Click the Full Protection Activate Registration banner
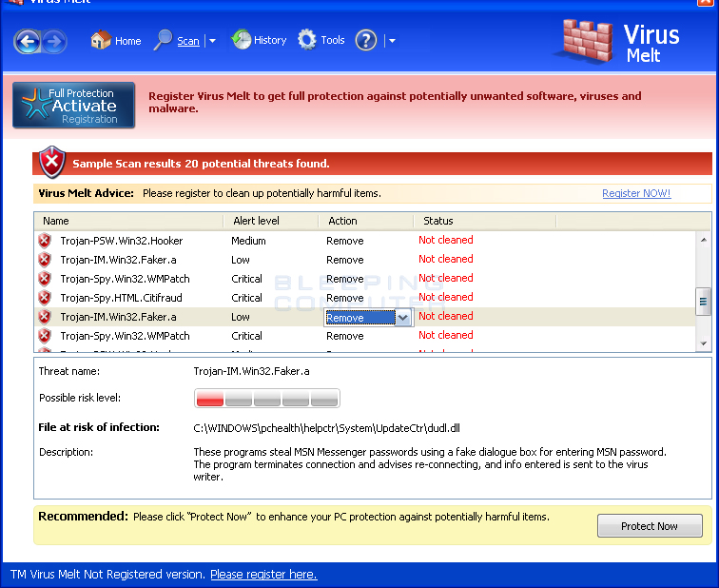Screen dimensions: 719x588 coord(74,106)
